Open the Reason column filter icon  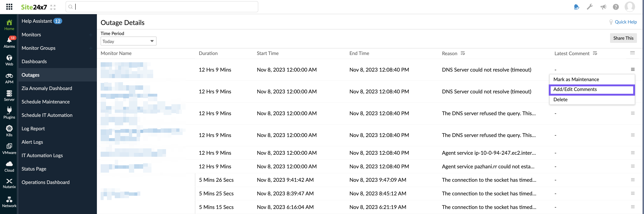463,53
